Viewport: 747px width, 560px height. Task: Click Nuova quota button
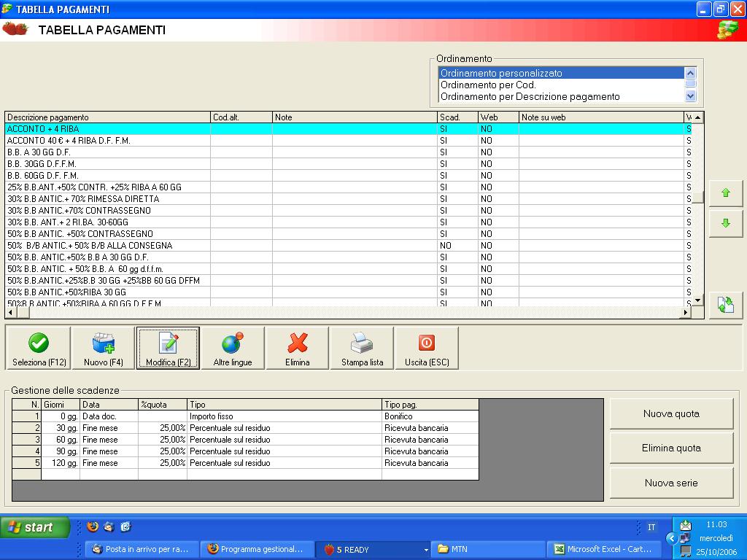pos(671,414)
